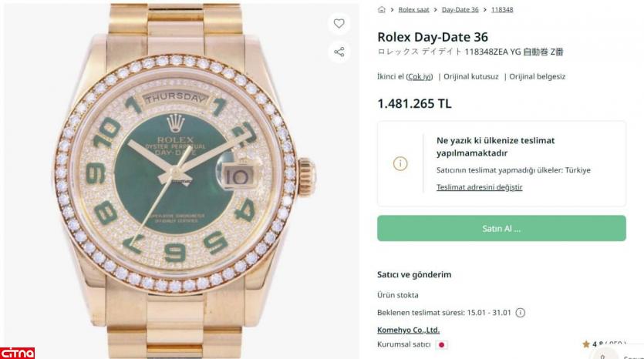Open the Rolex saat breadcrumb
Viewport: 644px width, 359px height.
point(413,10)
